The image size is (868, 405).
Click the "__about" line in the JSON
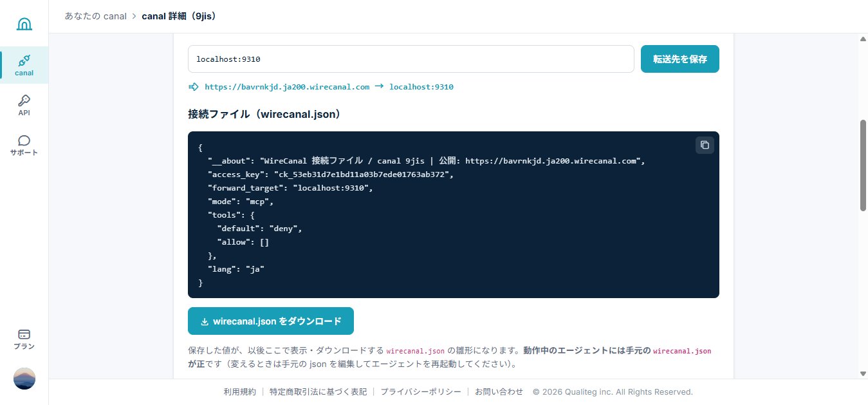point(426,161)
